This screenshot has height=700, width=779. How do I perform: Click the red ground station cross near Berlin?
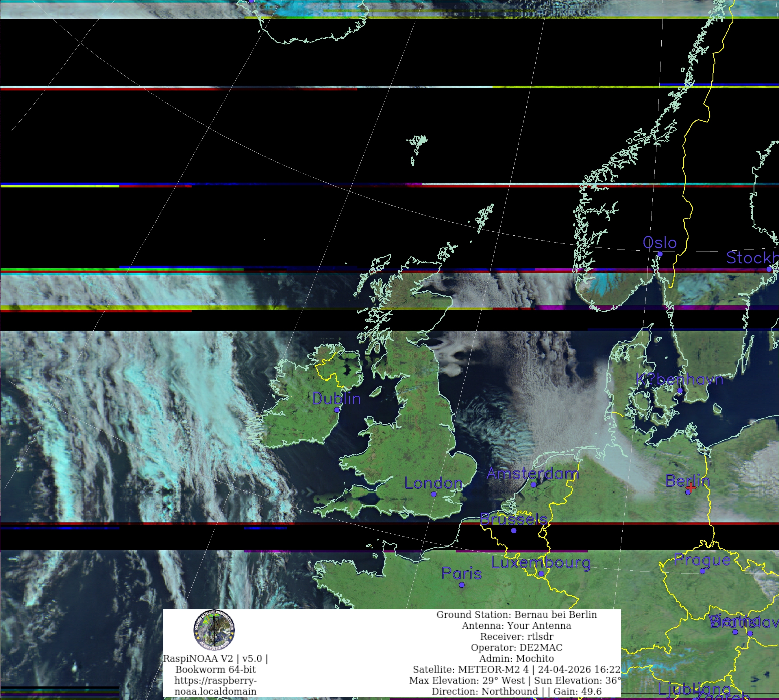pyautogui.click(x=691, y=488)
